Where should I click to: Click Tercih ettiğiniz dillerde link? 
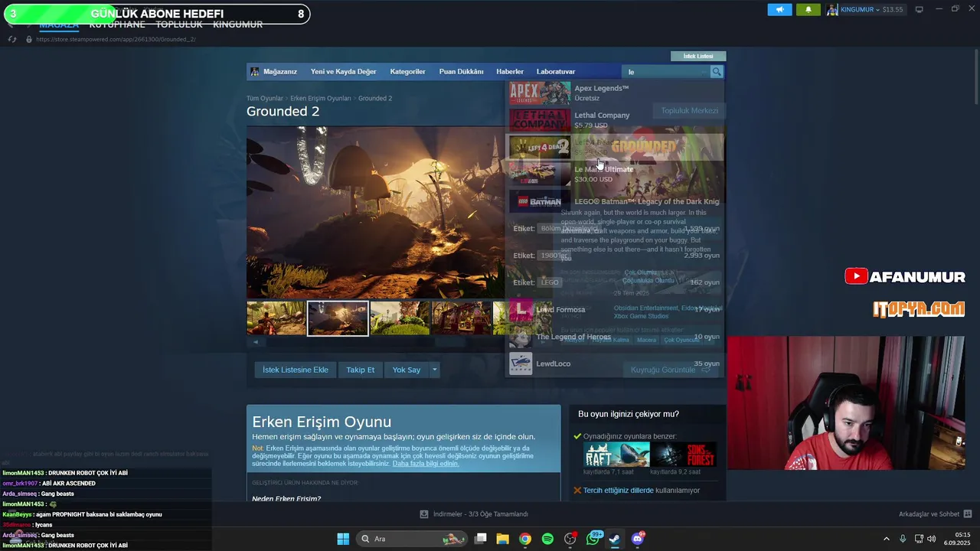[619, 491]
